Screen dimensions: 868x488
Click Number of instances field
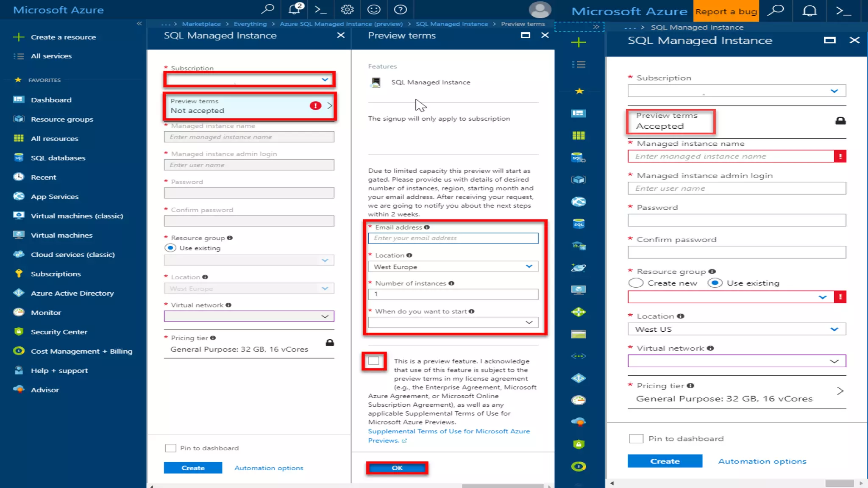point(453,294)
